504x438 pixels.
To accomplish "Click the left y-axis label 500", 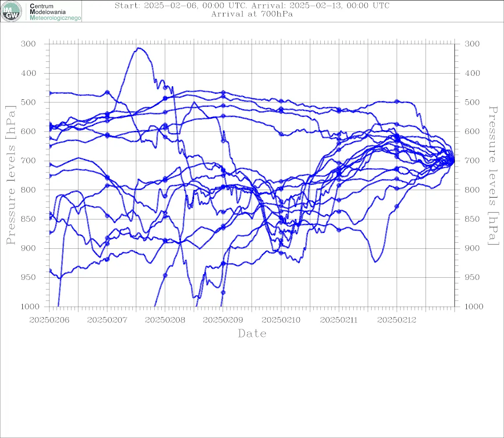I will [28, 102].
